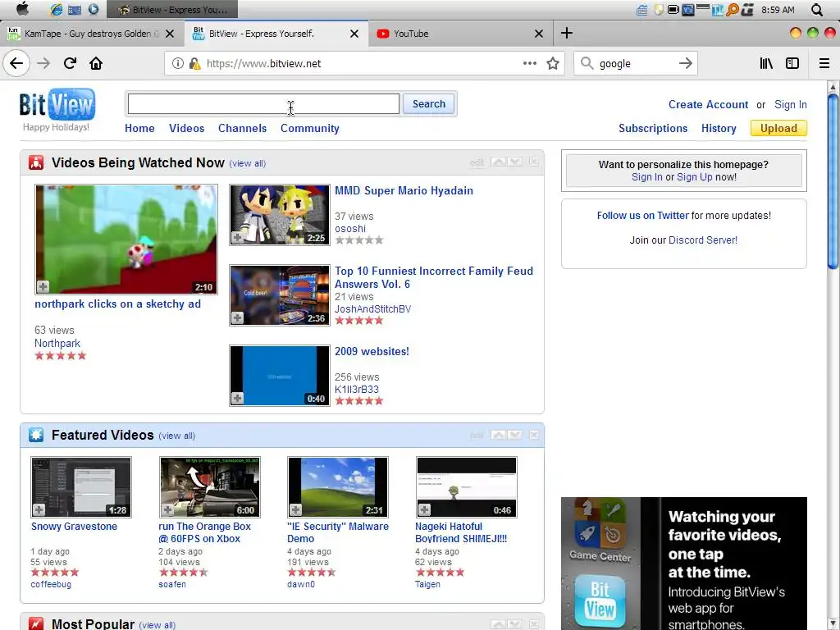Open ososhi channel link
Image resolution: width=840 pixels, height=630 pixels.
click(350, 229)
